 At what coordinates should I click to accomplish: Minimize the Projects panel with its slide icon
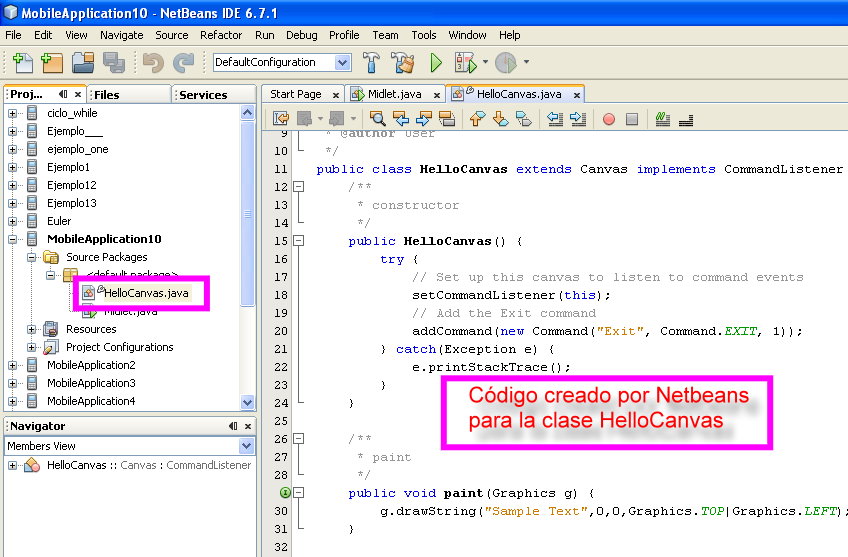[63, 94]
